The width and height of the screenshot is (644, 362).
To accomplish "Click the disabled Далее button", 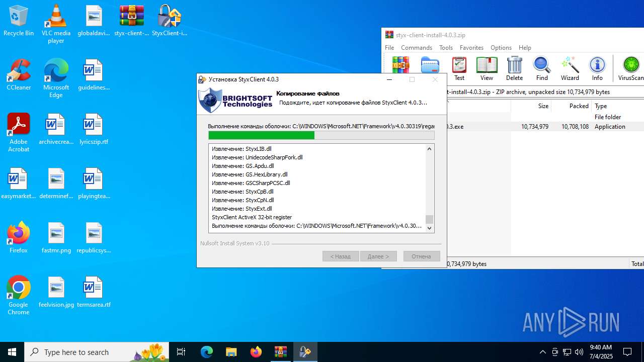I will click(378, 256).
